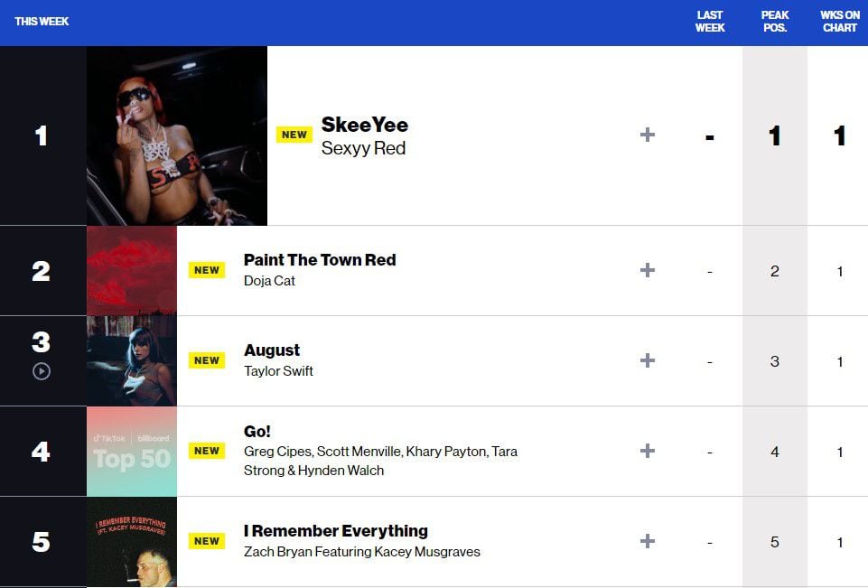The image size is (868, 588).
Task: Open the SkeeYee song title
Action: pyautogui.click(x=365, y=125)
